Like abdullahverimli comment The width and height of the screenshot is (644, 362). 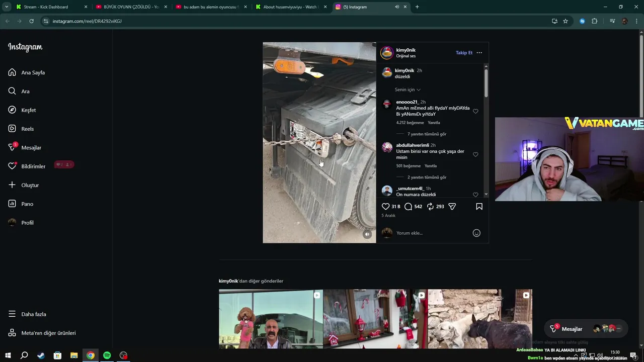click(475, 154)
